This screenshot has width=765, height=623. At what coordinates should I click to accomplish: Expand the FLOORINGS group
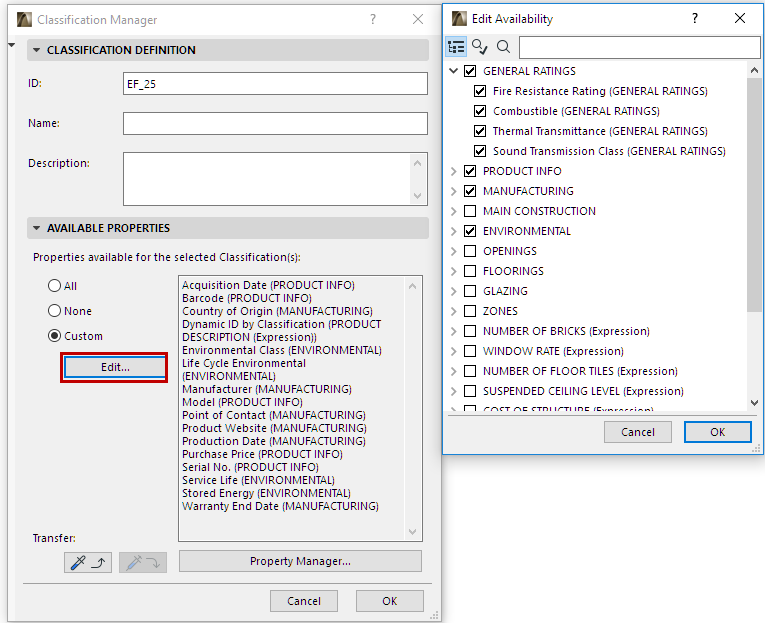pos(453,271)
